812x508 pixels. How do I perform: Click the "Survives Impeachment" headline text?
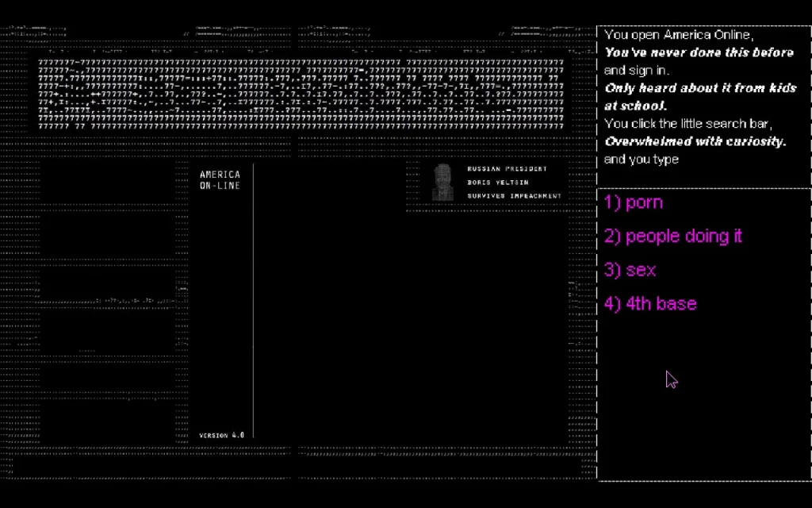pos(514,196)
